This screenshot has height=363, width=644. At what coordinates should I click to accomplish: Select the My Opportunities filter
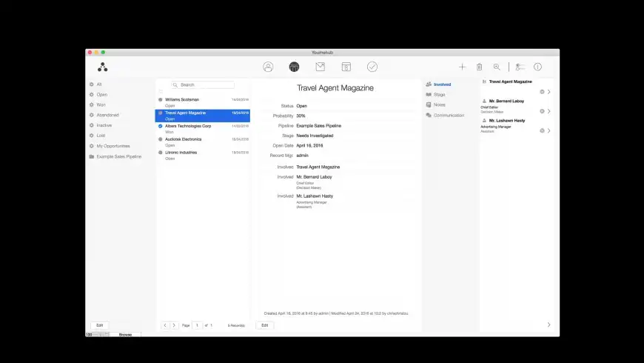[113, 146]
